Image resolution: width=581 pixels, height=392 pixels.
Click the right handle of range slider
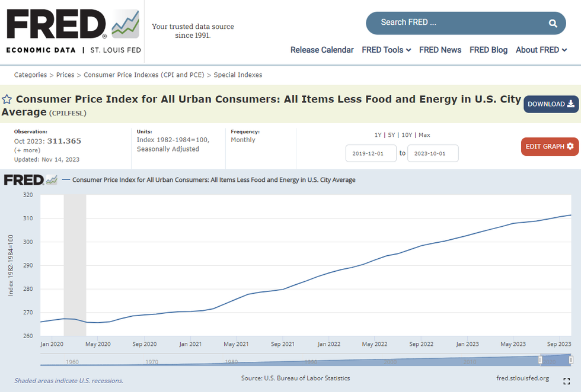[x=571, y=360]
